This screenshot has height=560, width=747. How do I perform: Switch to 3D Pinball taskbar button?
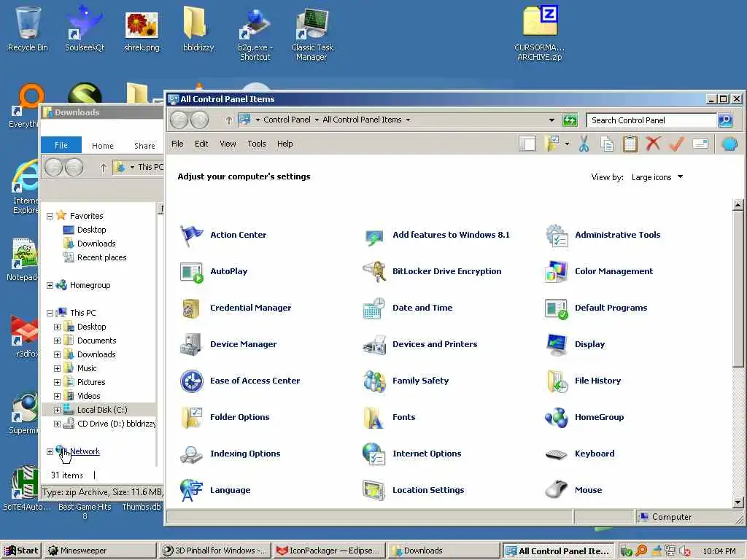coord(215,551)
